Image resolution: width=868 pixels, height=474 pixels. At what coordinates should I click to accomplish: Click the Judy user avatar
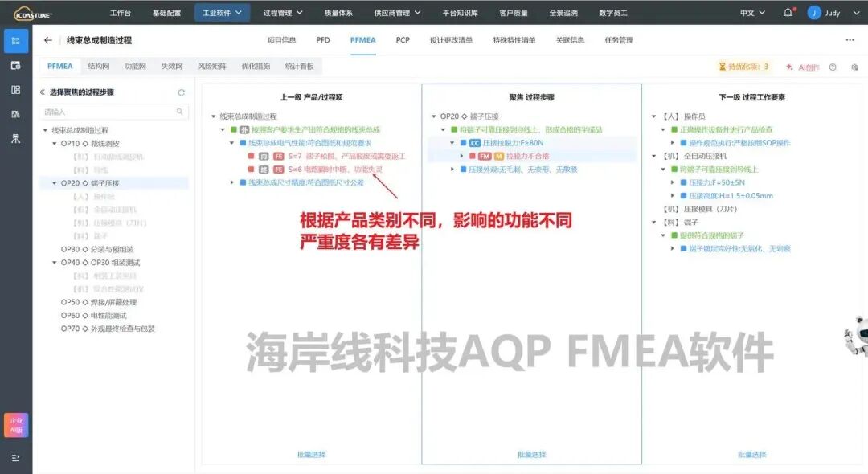[813, 13]
